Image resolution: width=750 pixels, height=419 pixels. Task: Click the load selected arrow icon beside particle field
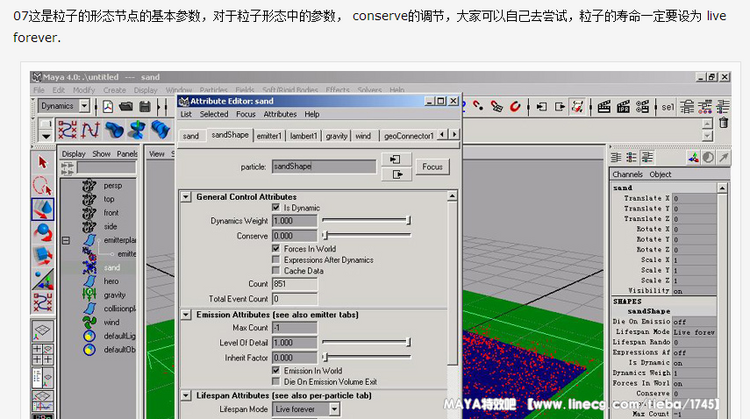click(396, 159)
